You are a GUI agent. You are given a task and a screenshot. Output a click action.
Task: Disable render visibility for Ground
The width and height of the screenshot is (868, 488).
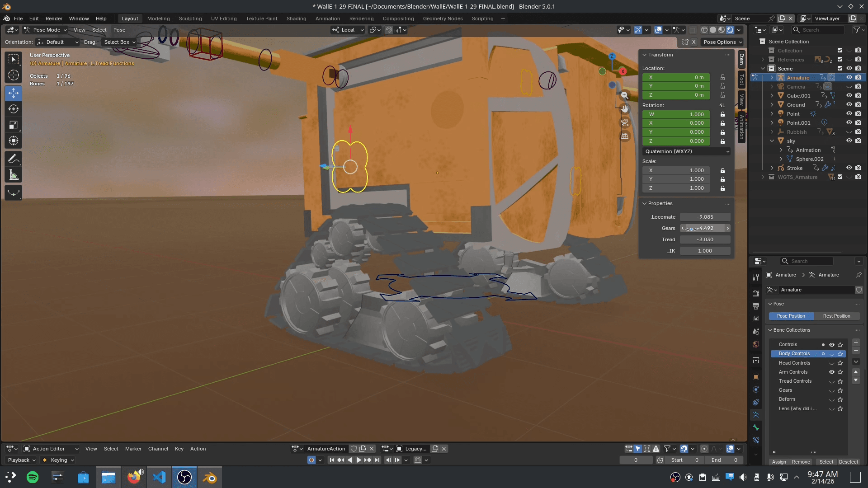coord(858,104)
